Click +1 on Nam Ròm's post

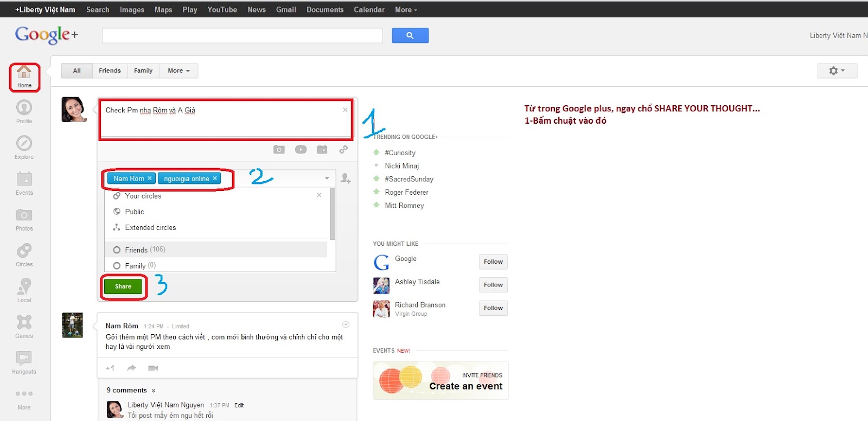(110, 368)
